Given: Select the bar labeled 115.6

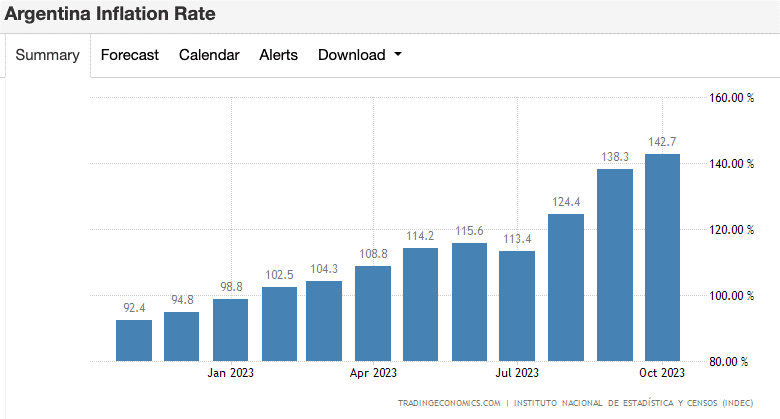Looking at the screenshot, I should click(x=469, y=302).
